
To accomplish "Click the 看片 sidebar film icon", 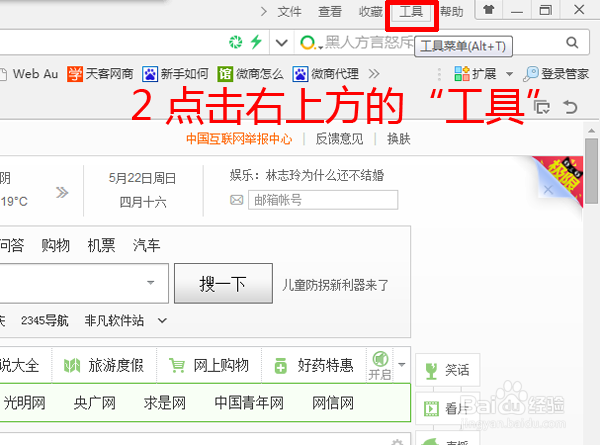I will 432,409.
